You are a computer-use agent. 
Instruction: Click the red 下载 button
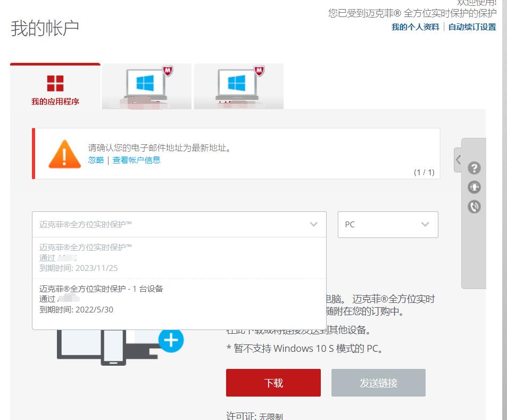pyautogui.click(x=273, y=383)
